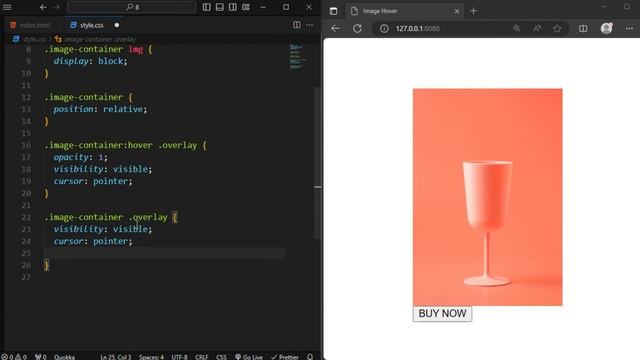Image resolution: width=640 pixels, height=360 pixels.
Task: Click ports forwarded indicator in status bar
Action: click(40, 357)
